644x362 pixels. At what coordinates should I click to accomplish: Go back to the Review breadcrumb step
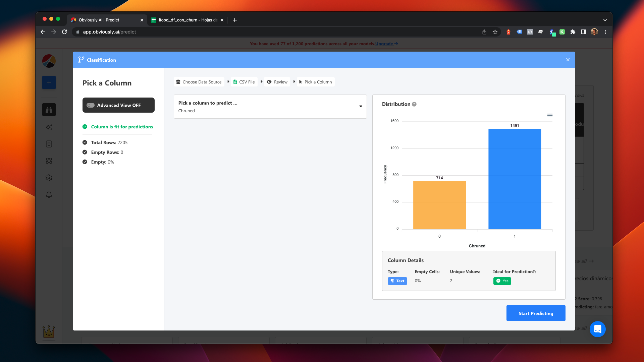click(x=277, y=82)
